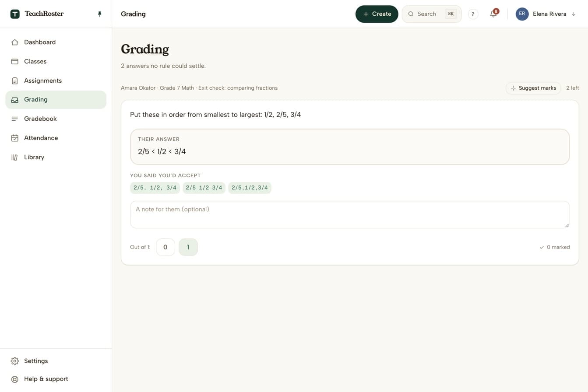The height and width of the screenshot is (392, 588).
Task: Click the Grading inbox icon
Action: coord(15,100)
